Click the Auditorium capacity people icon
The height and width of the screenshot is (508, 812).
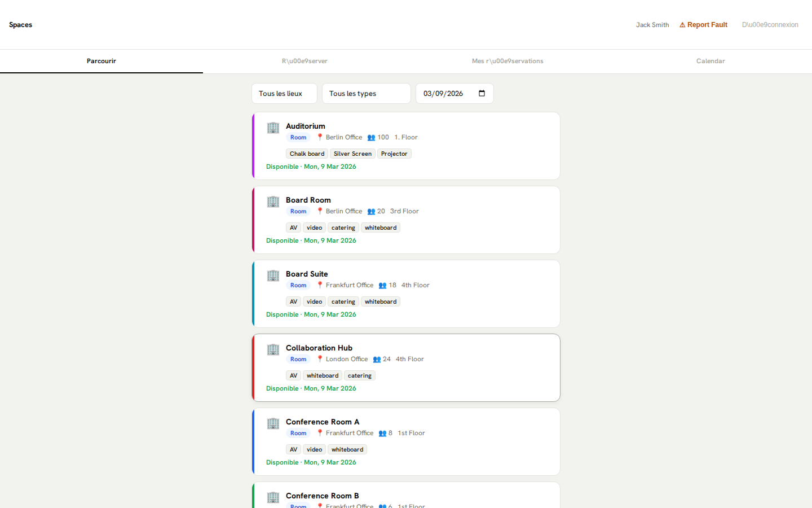(x=371, y=138)
